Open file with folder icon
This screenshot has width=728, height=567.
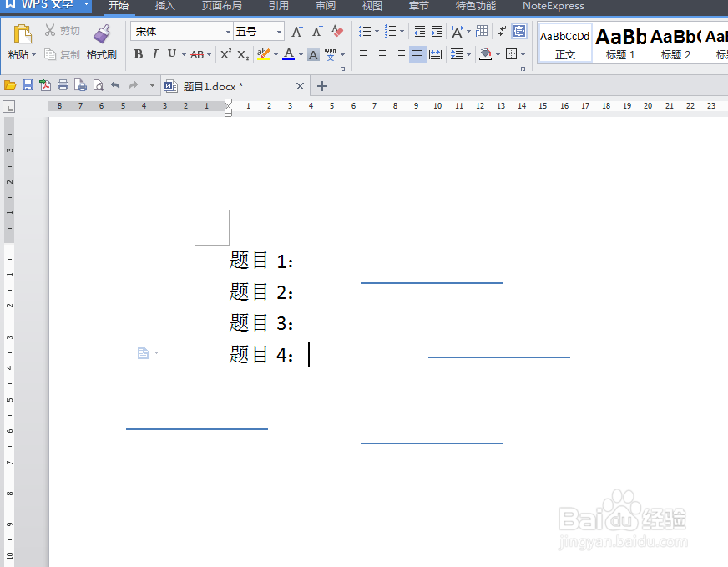click(10, 85)
